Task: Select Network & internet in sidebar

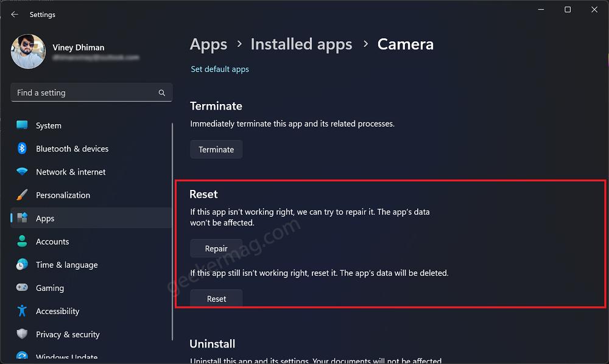Action: pos(91,172)
